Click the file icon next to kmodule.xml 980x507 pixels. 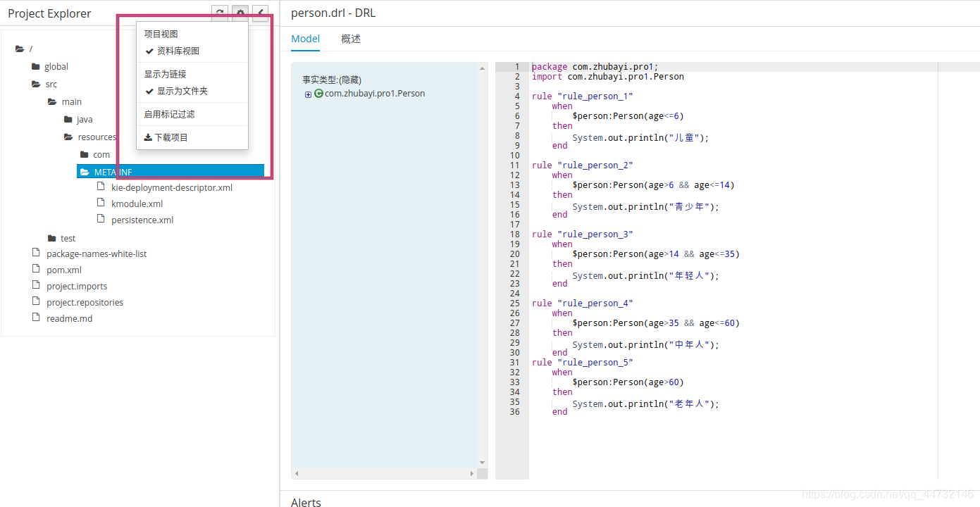tap(101, 204)
